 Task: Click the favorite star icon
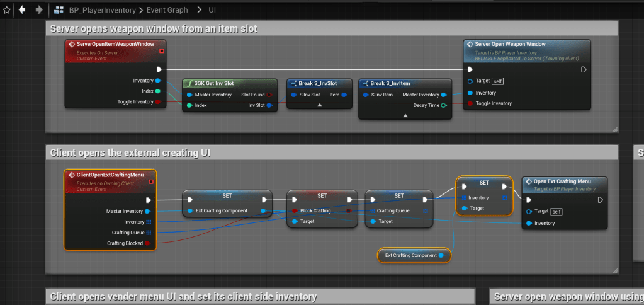(6, 10)
